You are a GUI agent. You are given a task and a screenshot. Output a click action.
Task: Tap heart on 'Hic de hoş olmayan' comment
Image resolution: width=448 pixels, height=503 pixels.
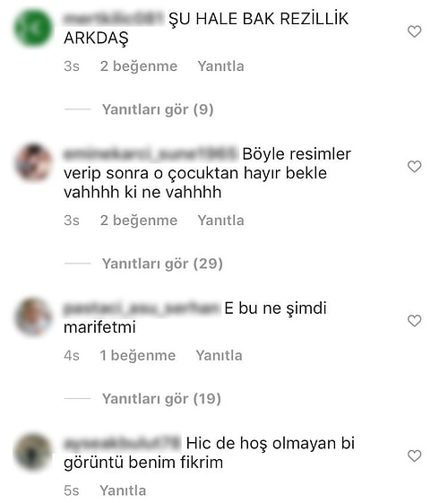(414, 455)
